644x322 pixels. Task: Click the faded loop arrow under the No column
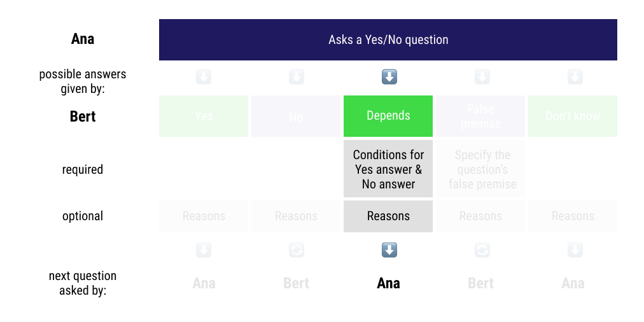point(297,250)
